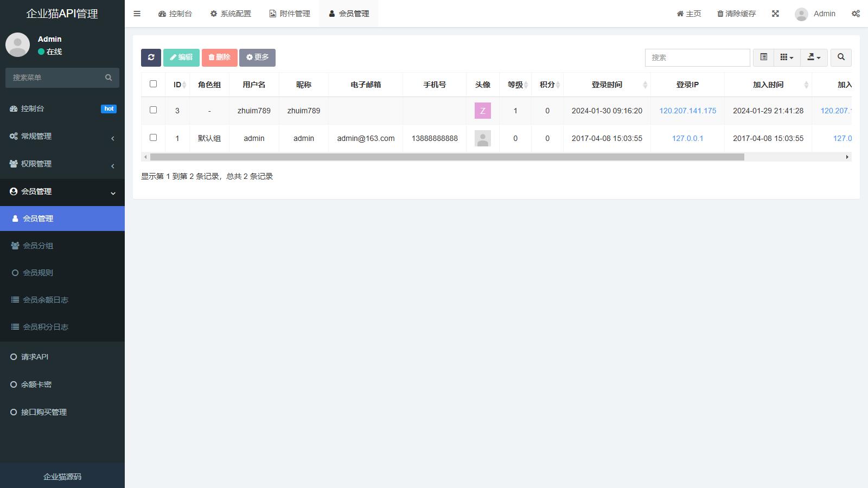Switch to the 系统配置 tab
This screenshot has width=868, height=488.
click(231, 14)
